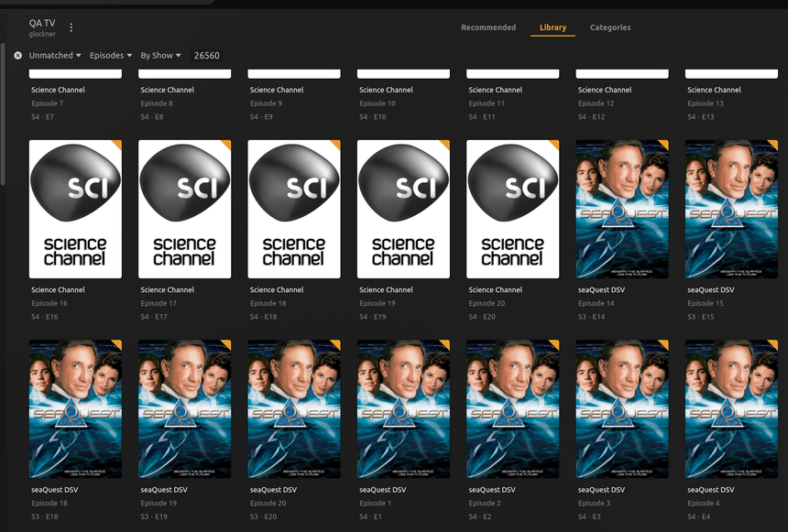This screenshot has width=788, height=532.
Task: Click the S4 · E1 label
Action: (370, 517)
